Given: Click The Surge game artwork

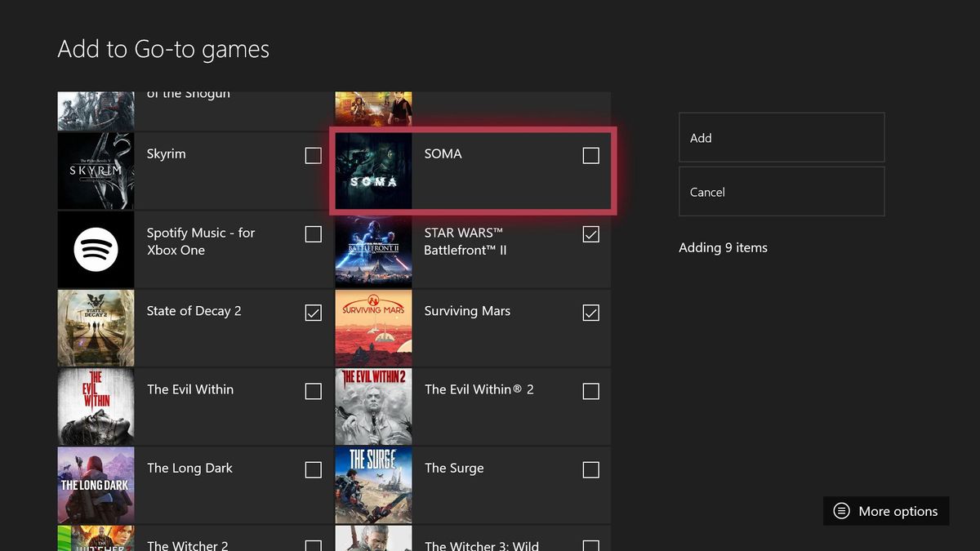Looking at the screenshot, I should pyautogui.click(x=373, y=484).
